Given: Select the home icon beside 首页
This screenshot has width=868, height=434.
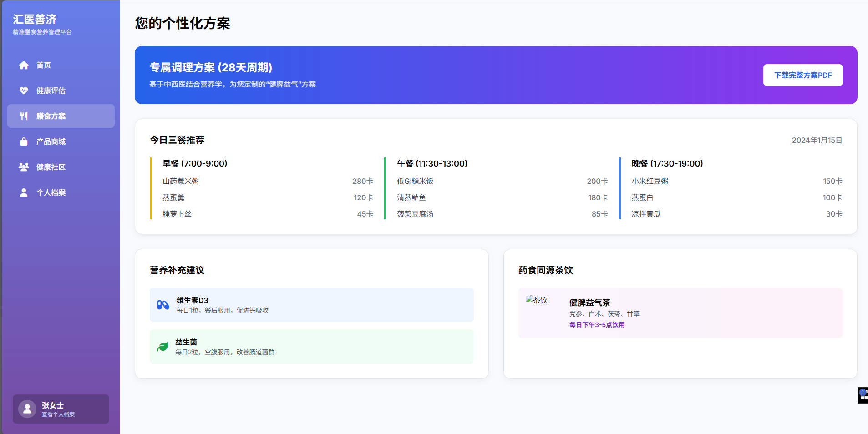Looking at the screenshot, I should pyautogui.click(x=24, y=65).
